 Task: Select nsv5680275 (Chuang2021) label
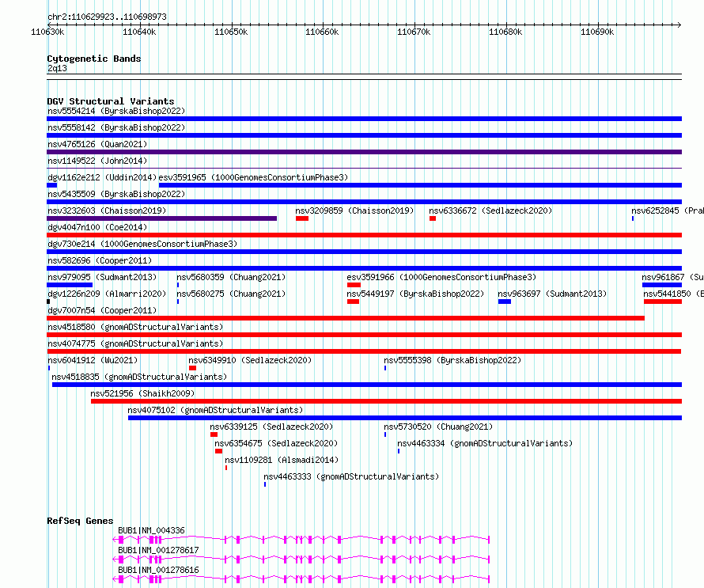231,294
